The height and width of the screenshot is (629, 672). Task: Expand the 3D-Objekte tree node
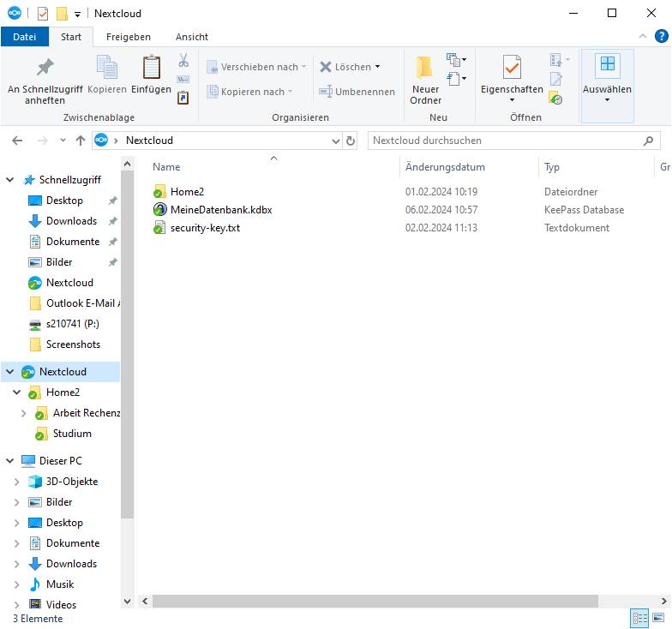point(17,482)
